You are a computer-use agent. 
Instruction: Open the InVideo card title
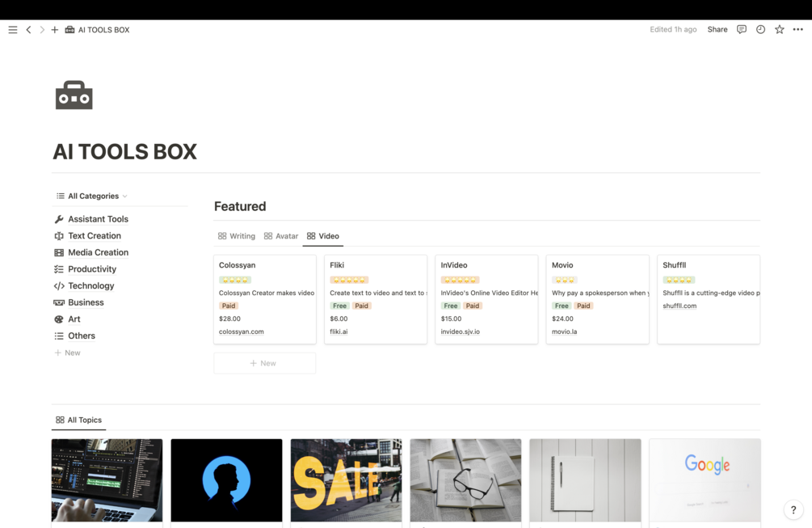(x=454, y=264)
